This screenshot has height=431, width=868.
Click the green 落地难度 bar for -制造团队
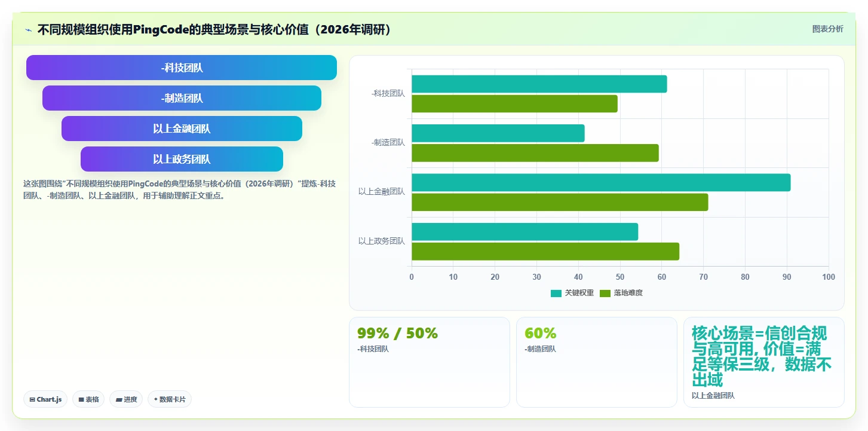pos(535,152)
